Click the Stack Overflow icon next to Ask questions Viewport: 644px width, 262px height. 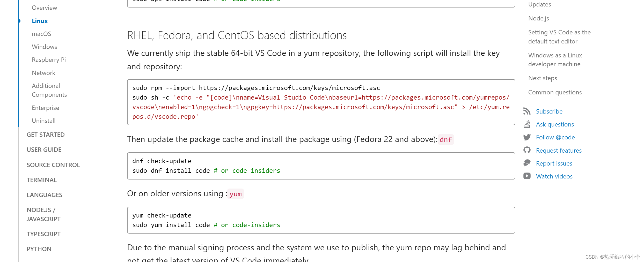527,124
